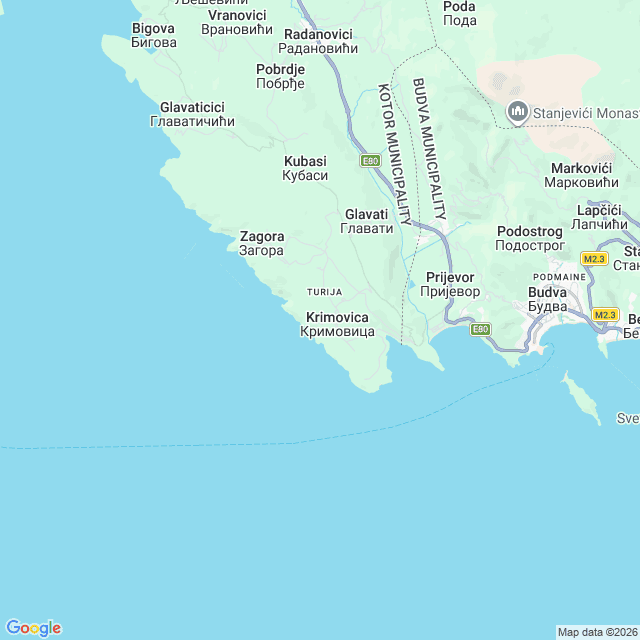Open the Google logo link

click(34, 628)
